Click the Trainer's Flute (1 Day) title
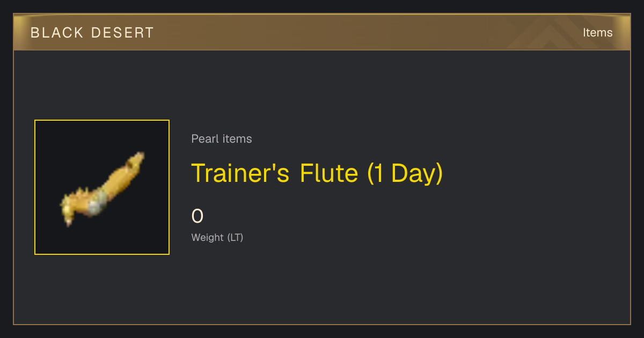The image size is (644, 338). [x=317, y=173]
